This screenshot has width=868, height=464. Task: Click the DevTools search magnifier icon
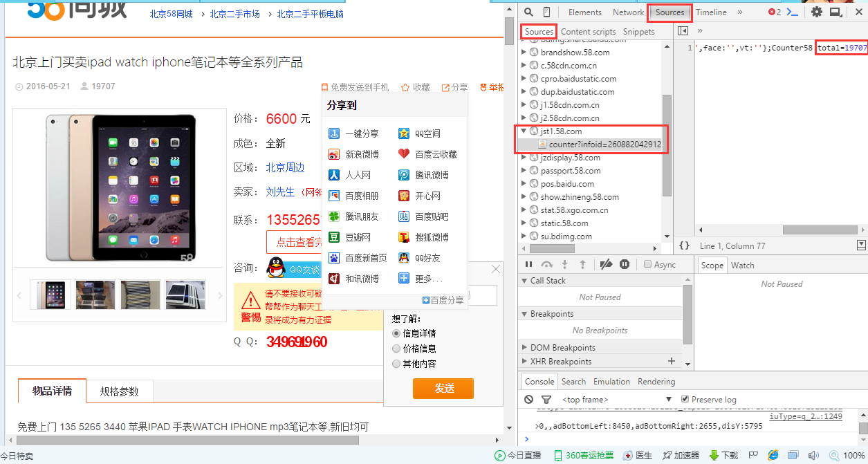click(528, 12)
